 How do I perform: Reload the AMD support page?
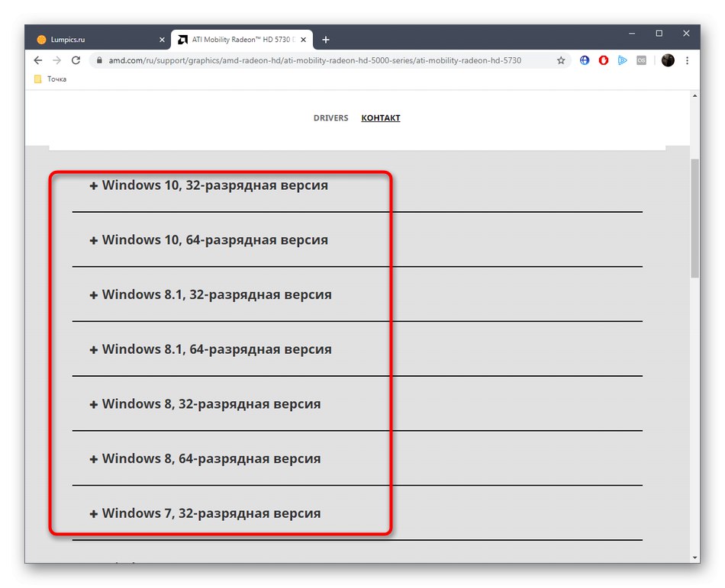(76, 60)
